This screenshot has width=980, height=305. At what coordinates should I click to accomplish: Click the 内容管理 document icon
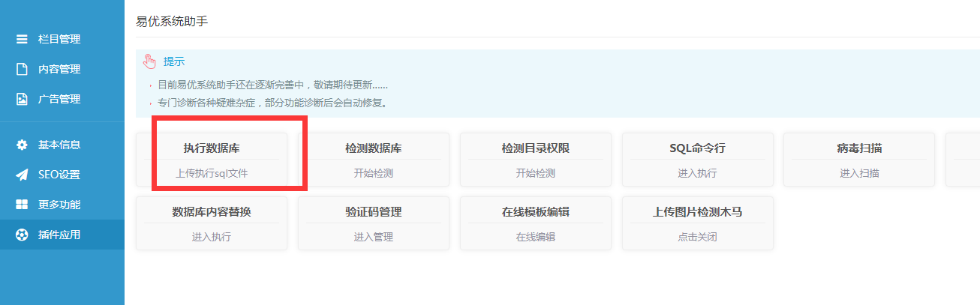(x=23, y=69)
